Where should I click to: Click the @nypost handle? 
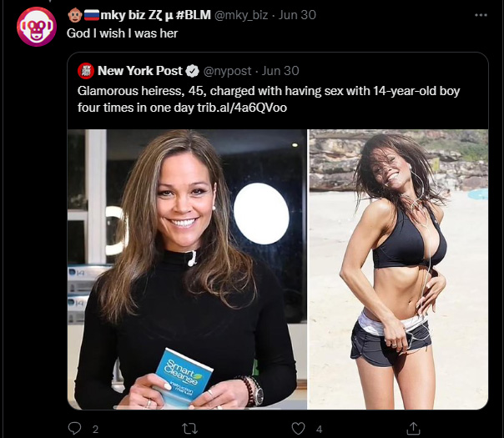coord(225,71)
